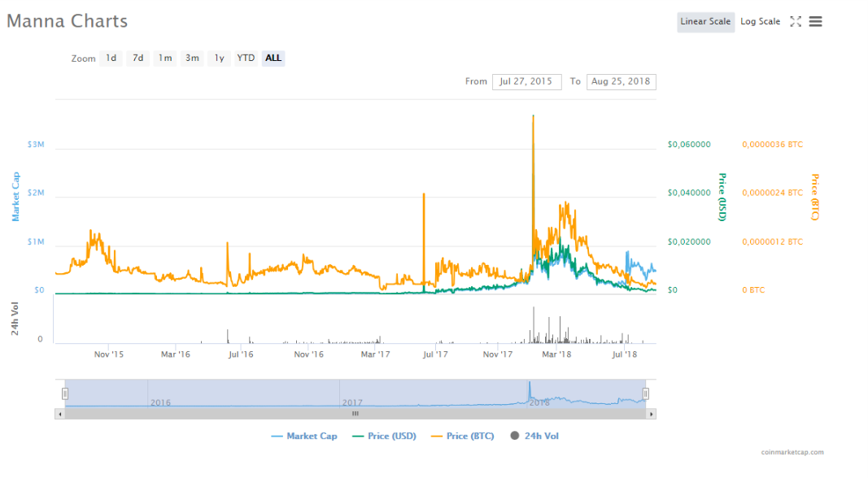Screen dimensions: 868x478
Task: Toggle the 24h Vol legend series
Action: tap(534, 436)
